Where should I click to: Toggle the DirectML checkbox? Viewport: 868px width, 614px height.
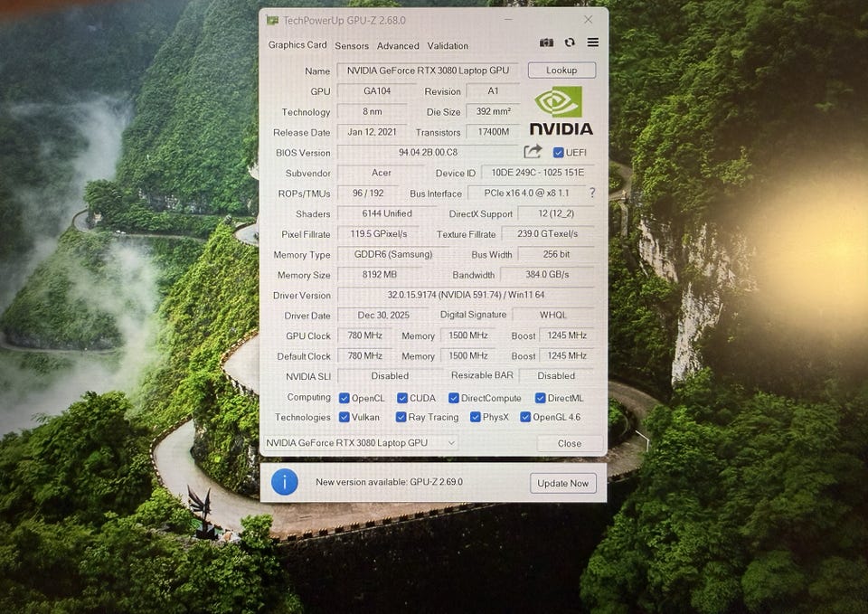[x=541, y=398]
